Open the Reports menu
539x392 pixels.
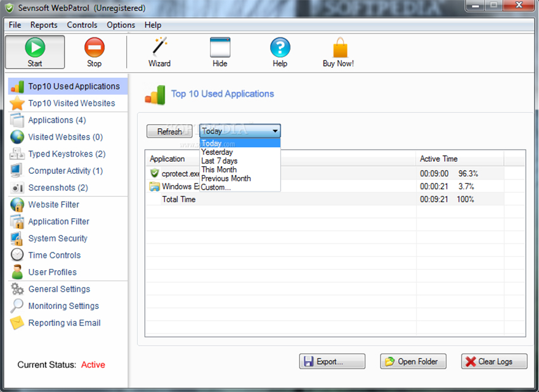pyautogui.click(x=44, y=25)
